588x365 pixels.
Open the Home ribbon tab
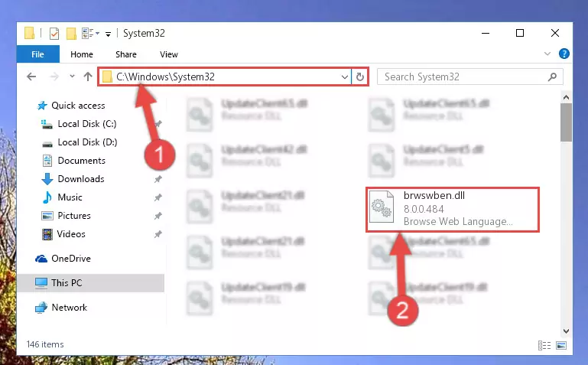(x=81, y=54)
